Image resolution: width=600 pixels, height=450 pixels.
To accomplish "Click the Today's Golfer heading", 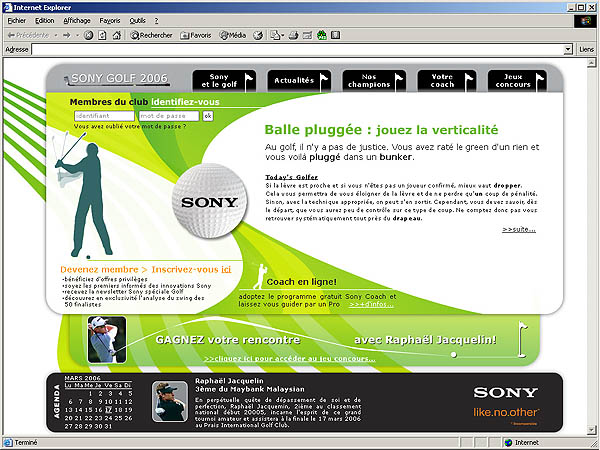I will pyautogui.click(x=292, y=177).
